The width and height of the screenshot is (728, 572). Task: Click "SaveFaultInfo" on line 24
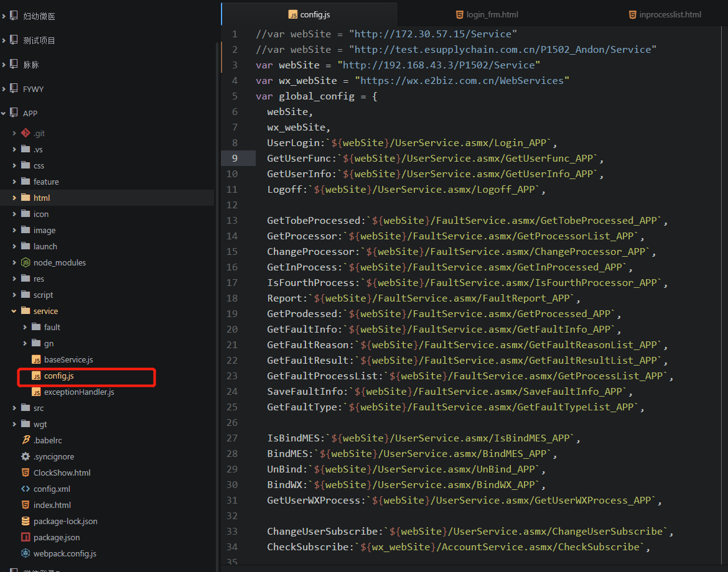(x=304, y=392)
